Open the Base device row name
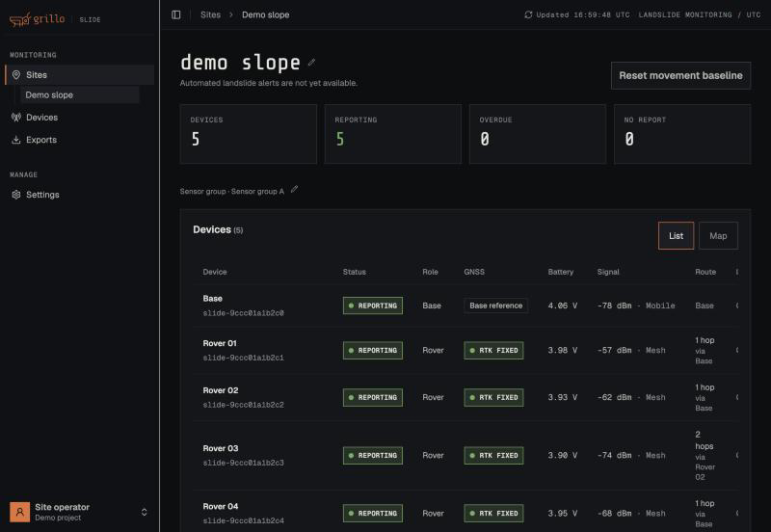This screenshot has height=532, width=771. click(x=212, y=299)
